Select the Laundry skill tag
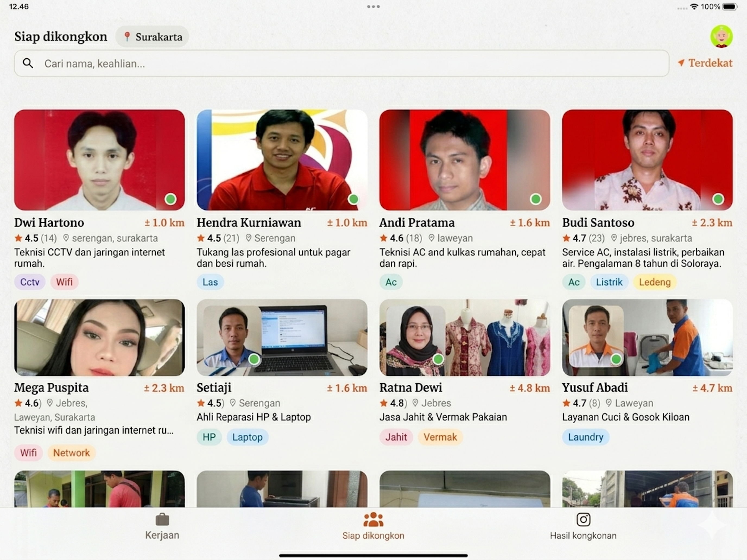This screenshot has height=560, width=747. pos(585,437)
